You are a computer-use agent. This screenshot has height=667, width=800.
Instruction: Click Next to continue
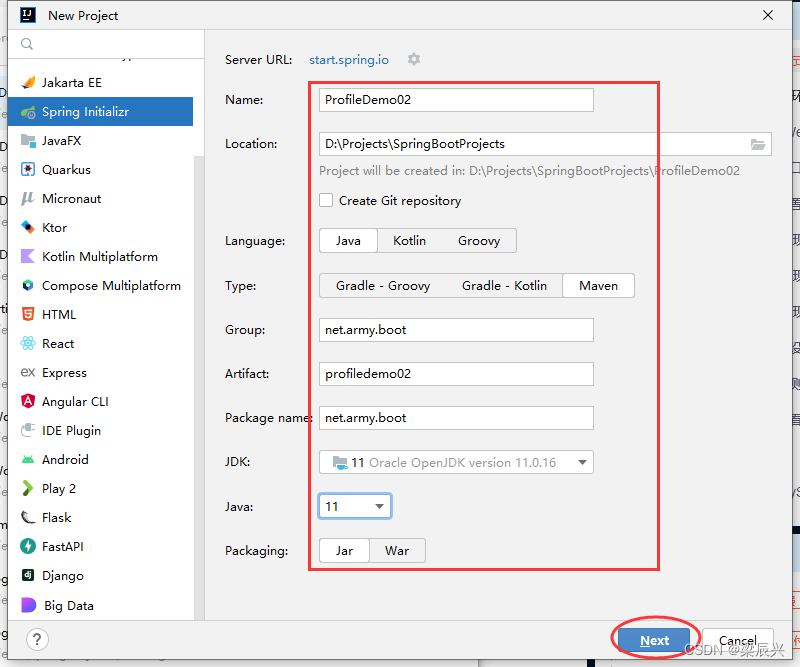click(x=654, y=640)
